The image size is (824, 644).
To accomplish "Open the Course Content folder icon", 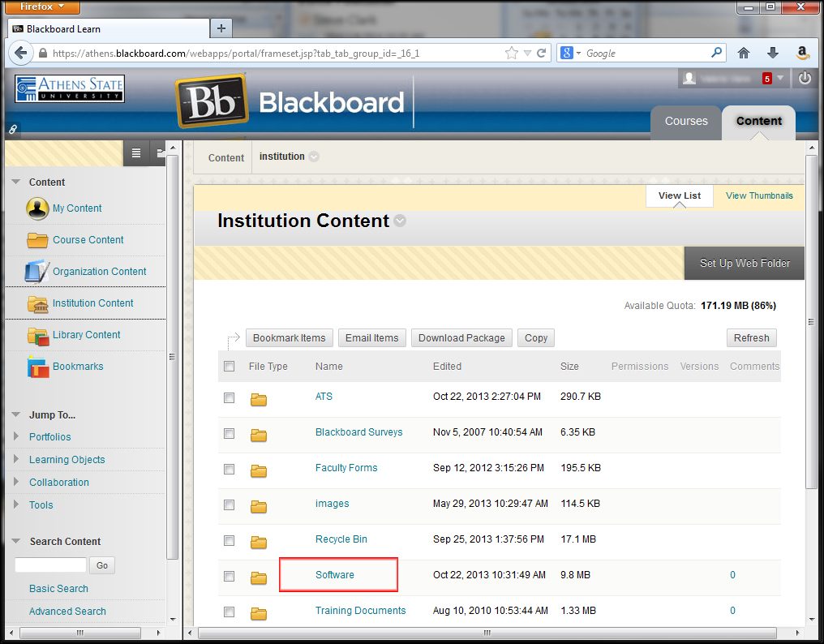I will pos(37,240).
